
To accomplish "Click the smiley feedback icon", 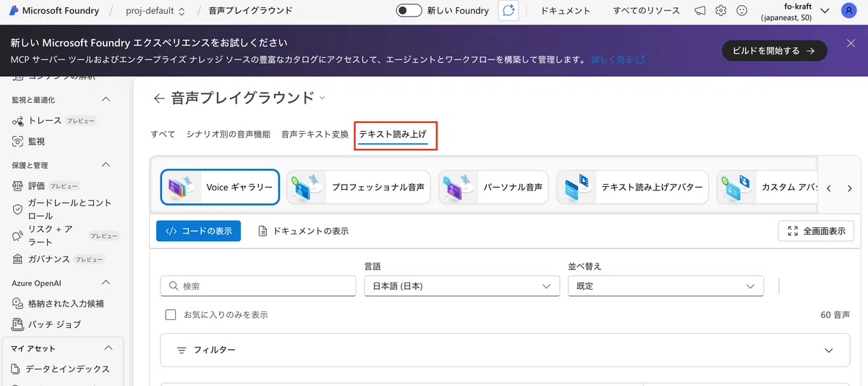I will point(741,11).
